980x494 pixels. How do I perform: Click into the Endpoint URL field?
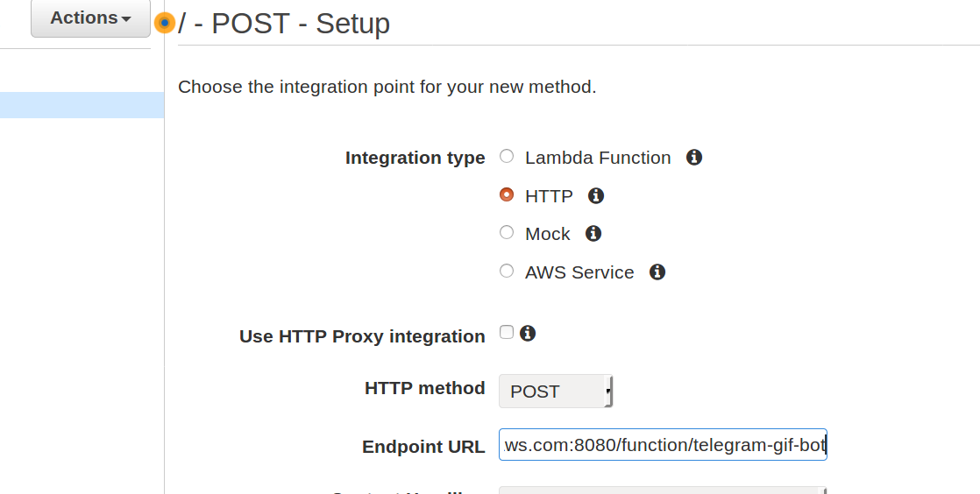pyautogui.click(x=663, y=445)
